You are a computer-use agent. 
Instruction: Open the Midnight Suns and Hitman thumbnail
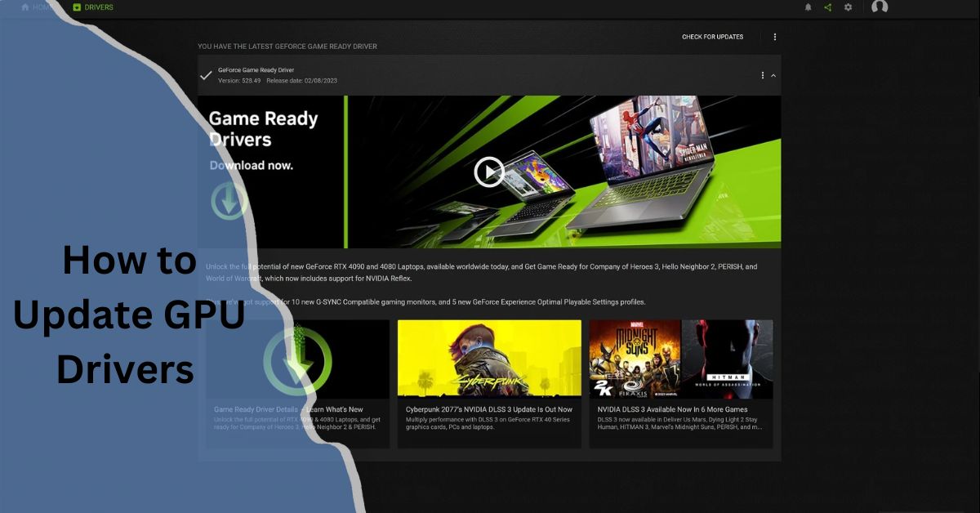pyautogui.click(x=681, y=358)
